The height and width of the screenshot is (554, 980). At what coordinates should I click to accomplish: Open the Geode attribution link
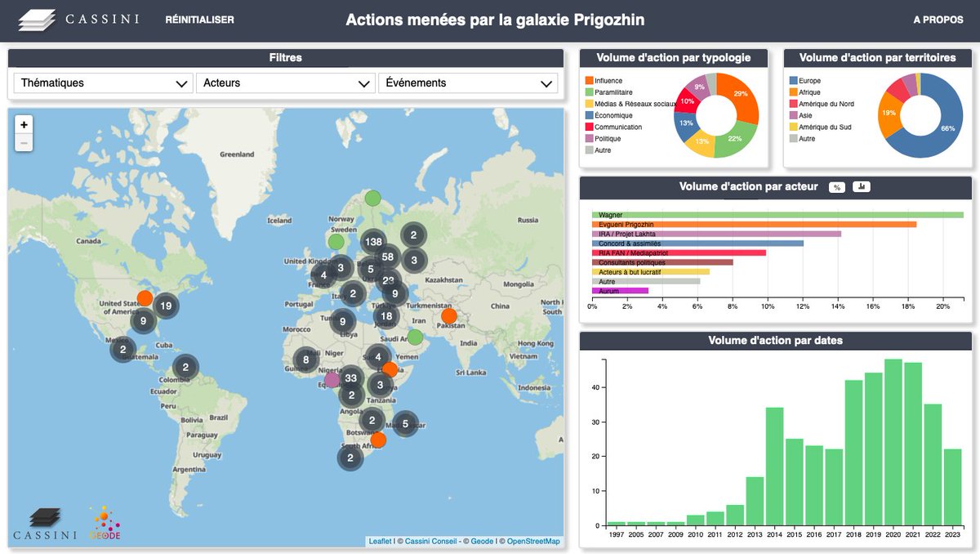pos(482,542)
